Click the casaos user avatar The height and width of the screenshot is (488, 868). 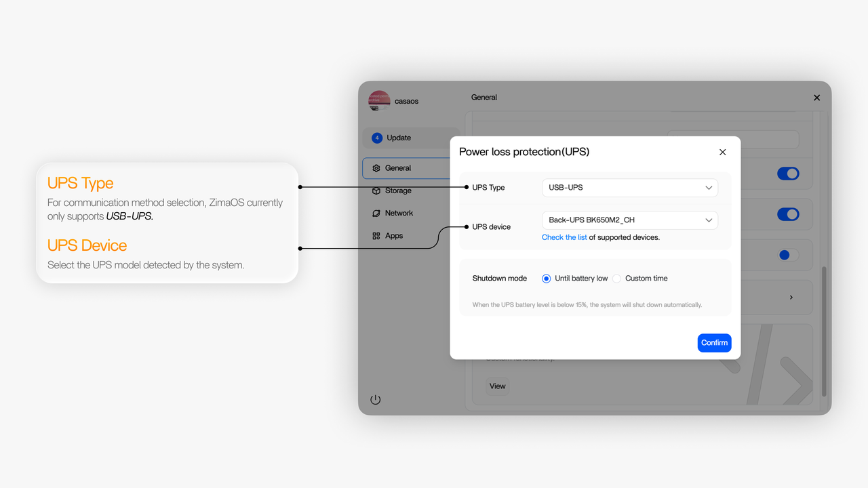(379, 101)
